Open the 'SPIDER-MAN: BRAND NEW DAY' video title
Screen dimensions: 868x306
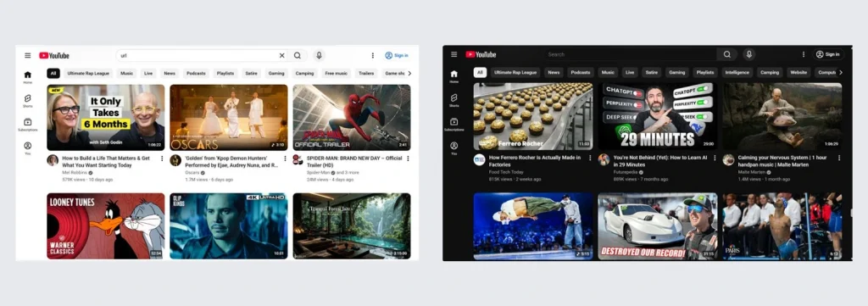point(354,162)
